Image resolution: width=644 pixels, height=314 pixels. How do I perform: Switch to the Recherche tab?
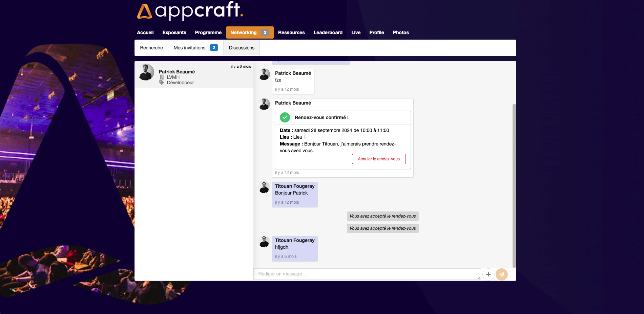pos(151,48)
